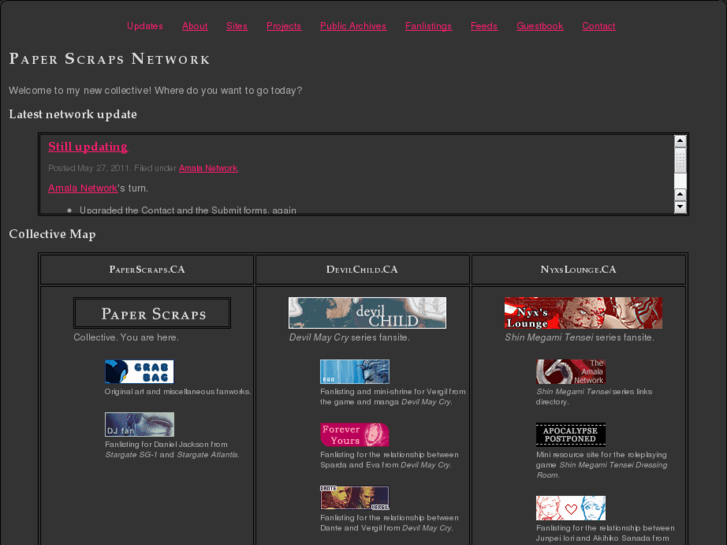Visit the Public Archives link
727x545 pixels.
353,26
